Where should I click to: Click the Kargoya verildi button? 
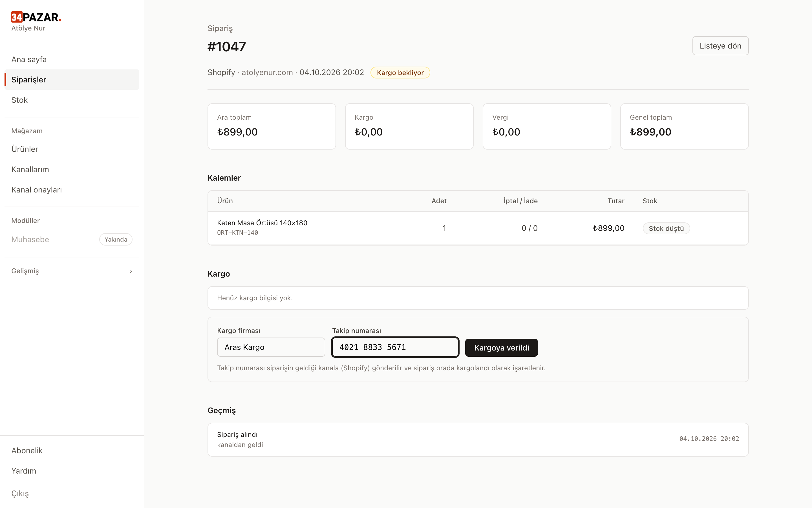point(501,348)
